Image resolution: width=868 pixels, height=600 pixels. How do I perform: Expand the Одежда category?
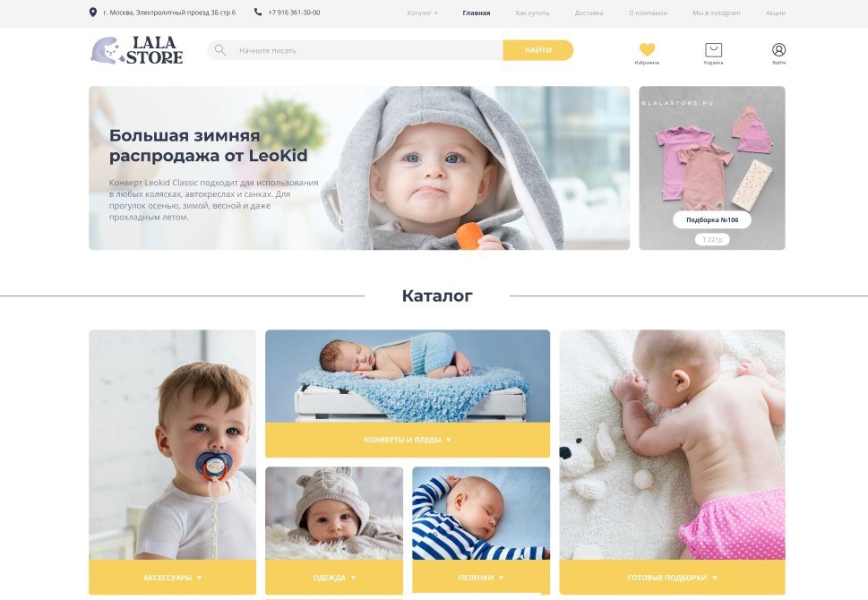pyautogui.click(x=334, y=578)
